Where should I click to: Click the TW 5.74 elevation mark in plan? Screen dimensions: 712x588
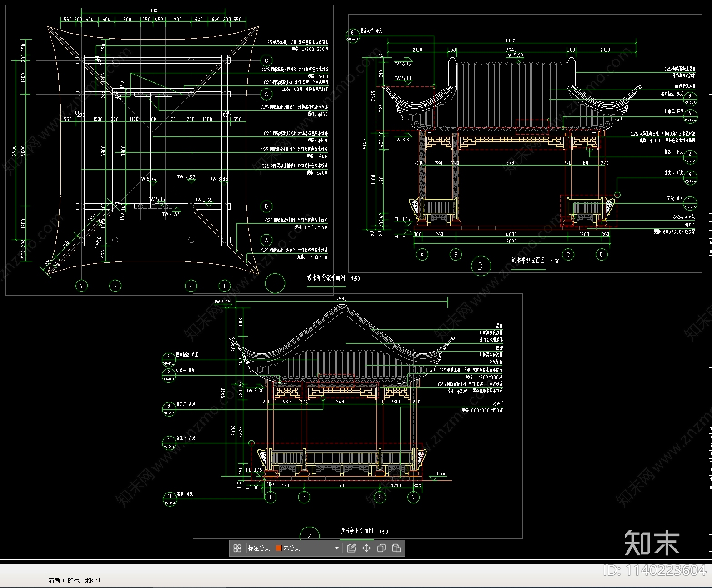[x=148, y=179]
